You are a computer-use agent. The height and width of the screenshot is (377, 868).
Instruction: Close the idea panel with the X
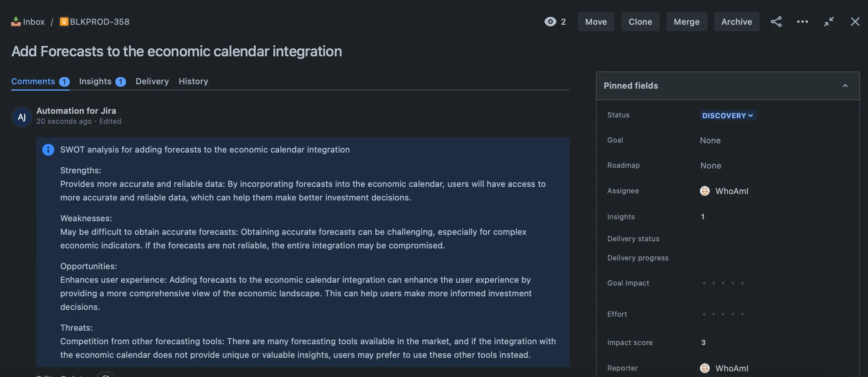click(x=855, y=22)
